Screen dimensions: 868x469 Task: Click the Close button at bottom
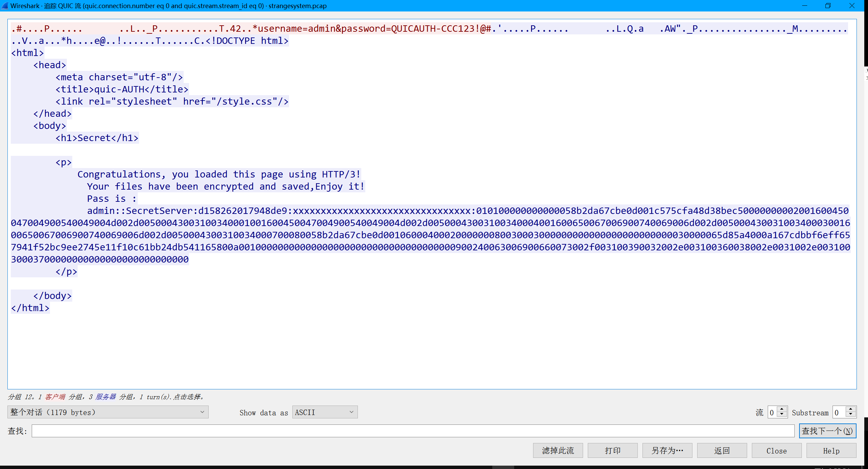coord(777,450)
